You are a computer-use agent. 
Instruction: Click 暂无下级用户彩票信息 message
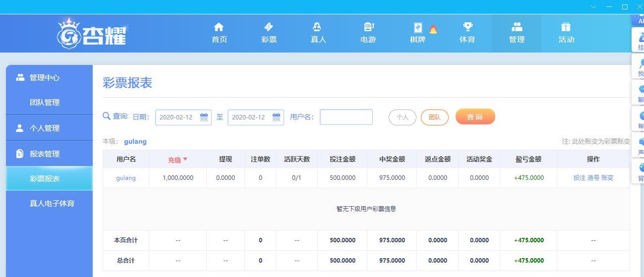(x=366, y=209)
